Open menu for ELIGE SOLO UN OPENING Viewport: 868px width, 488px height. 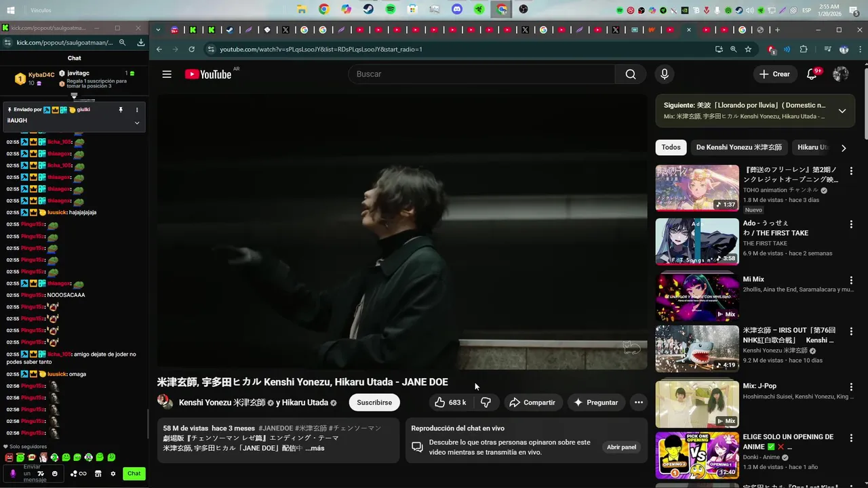coord(851,438)
